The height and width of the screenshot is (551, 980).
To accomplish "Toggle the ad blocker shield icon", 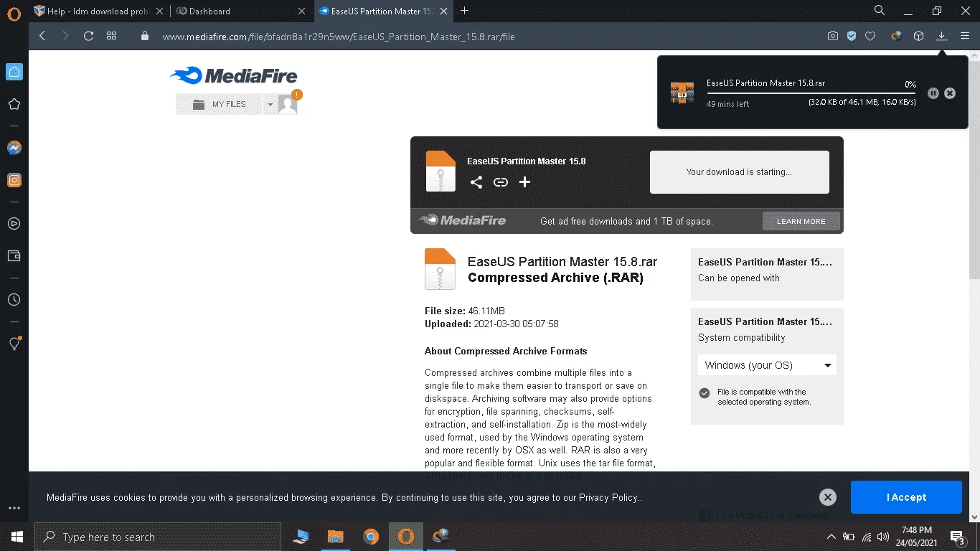I will pos(852,36).
